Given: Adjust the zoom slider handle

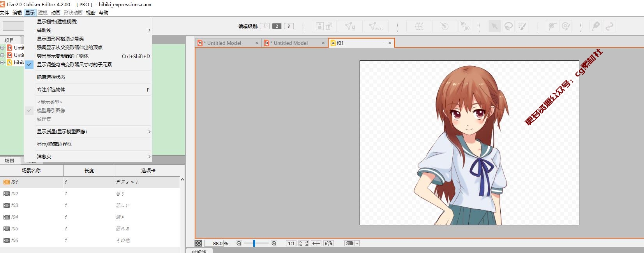Looking at the screenshot, I should coord(254,243).
